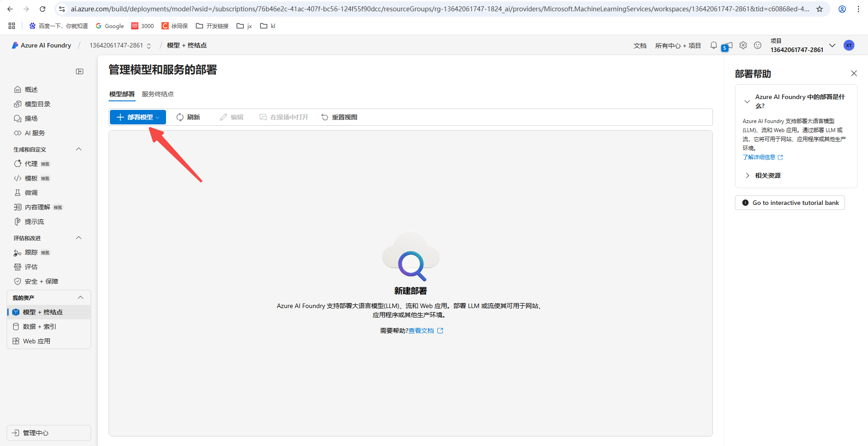The width and height of the screenshot is (868, 446).
Task: Open the announcements megaphone icon
Action: point(727,46)
